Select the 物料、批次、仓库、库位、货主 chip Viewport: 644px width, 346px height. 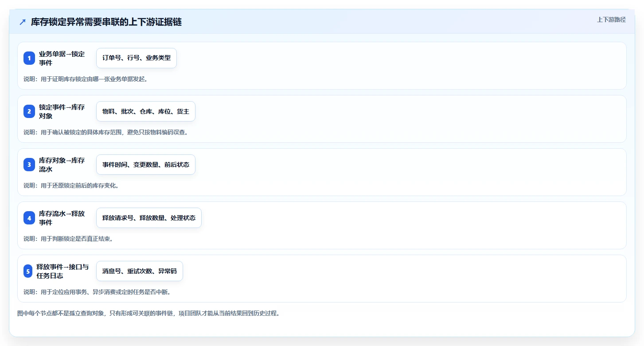pyautogui.click(x=146, y=111)
